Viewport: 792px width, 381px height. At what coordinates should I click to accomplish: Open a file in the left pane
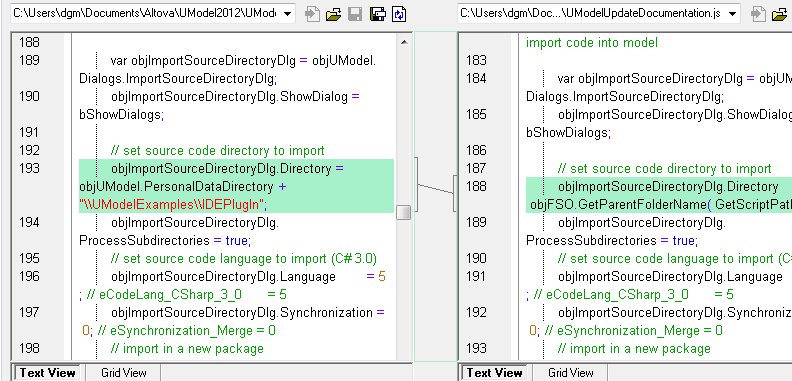point(333,14)
